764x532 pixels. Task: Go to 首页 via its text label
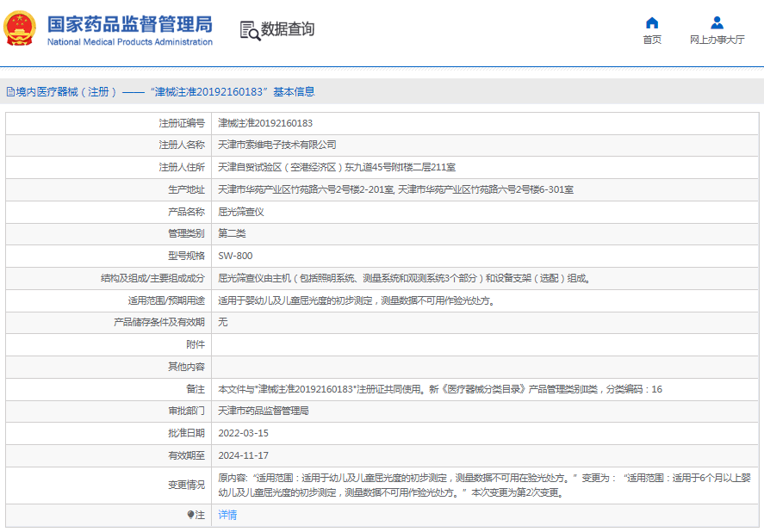tap(652, 40)
